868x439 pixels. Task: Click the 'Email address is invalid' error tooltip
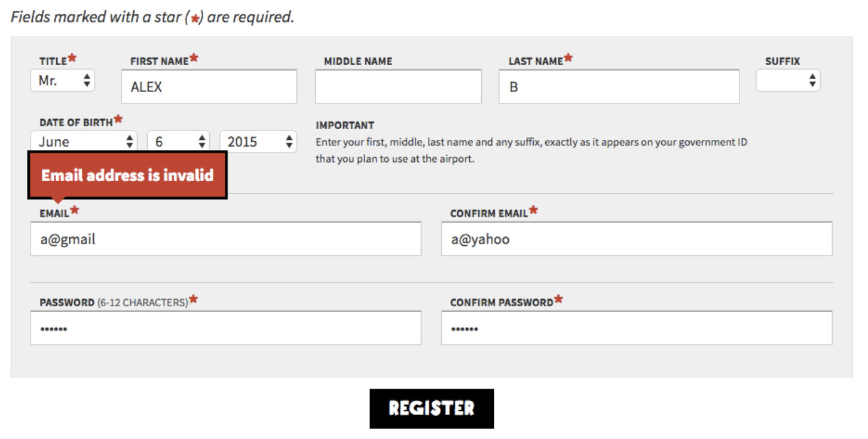coord(127,175)
